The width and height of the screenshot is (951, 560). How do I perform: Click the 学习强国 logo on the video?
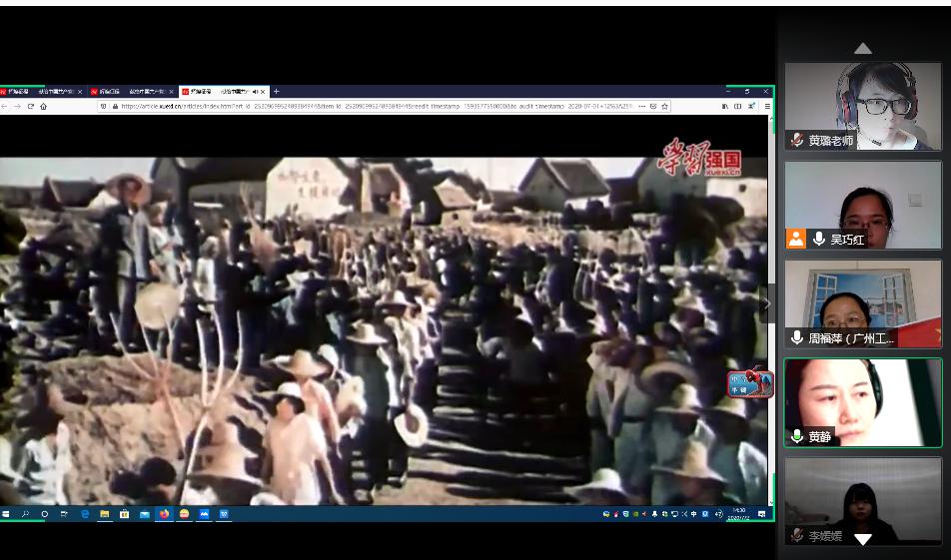(x=699, y=159)
